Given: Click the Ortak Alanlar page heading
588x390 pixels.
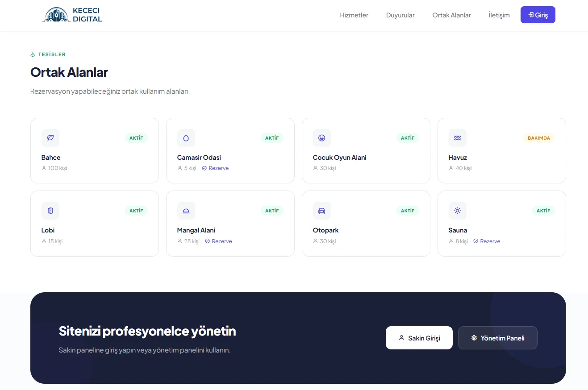Looking at the screenshot, I should [69, 72].
